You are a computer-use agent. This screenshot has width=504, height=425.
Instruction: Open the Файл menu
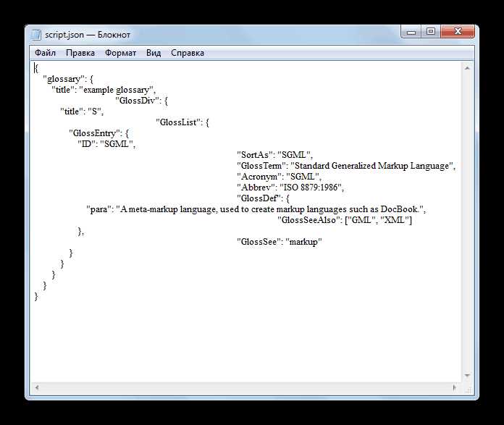pos(45,53)
